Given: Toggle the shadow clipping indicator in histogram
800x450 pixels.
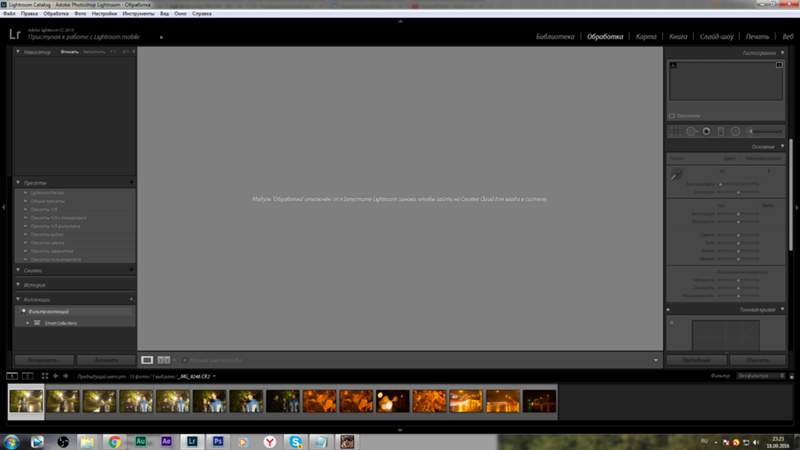Looking at the screenshot, I should 673,66.
